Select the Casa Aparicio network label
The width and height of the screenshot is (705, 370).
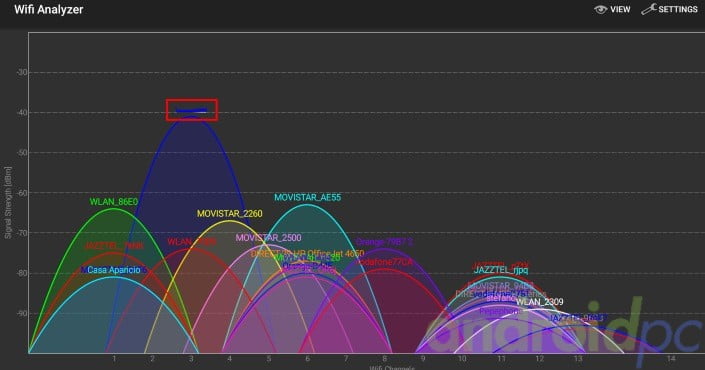(114, 270)
